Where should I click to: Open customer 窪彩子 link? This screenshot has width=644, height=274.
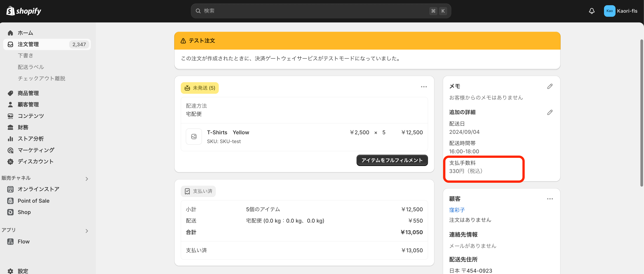(x=457, y=210)
